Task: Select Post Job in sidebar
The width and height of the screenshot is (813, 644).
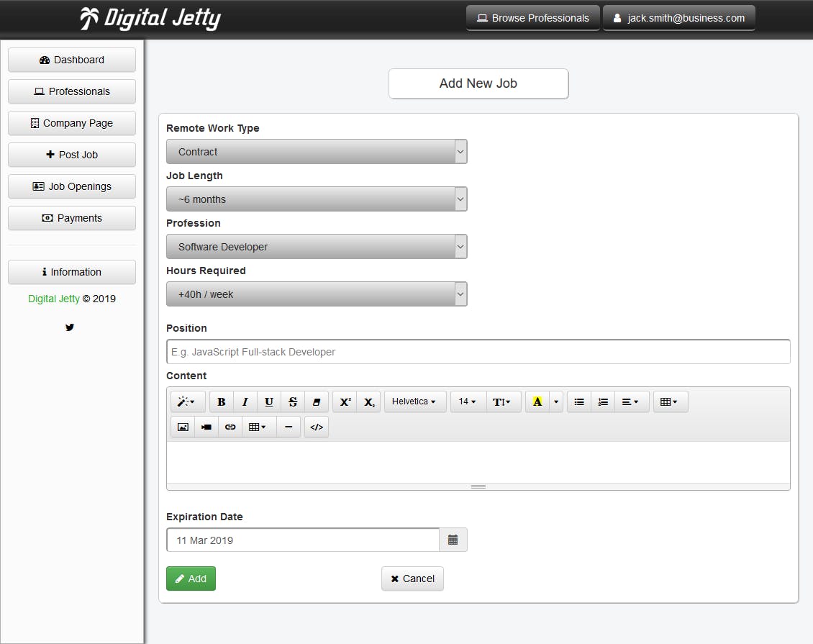Action: [72, 155]
